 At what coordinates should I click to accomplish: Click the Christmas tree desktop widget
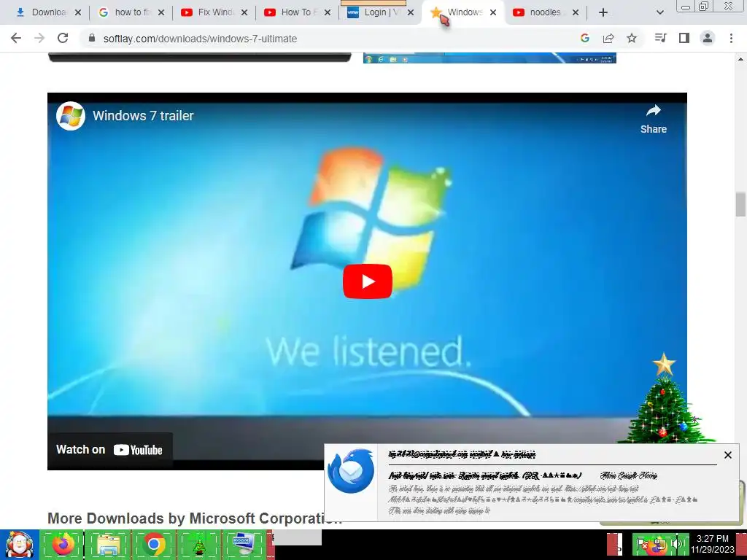coord(664,399)
